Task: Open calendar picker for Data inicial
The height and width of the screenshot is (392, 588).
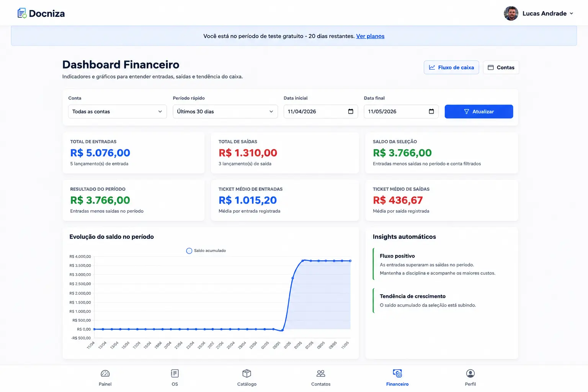Action: 351,111
